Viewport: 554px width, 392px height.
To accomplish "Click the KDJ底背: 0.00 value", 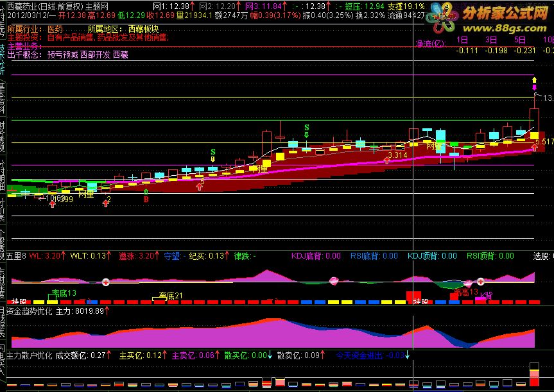I will click(x=316, y=256).
